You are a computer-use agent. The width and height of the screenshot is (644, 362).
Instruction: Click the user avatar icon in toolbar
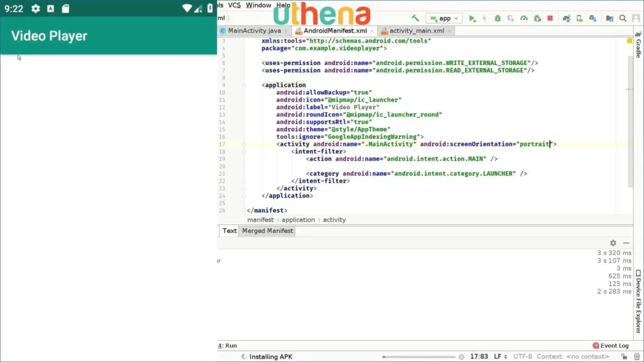point(636,19)
